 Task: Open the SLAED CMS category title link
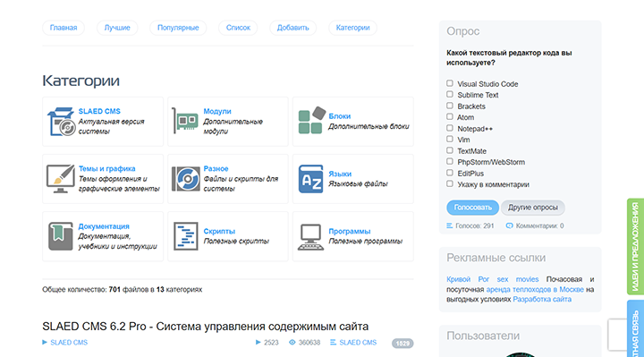tap(99, 111)
